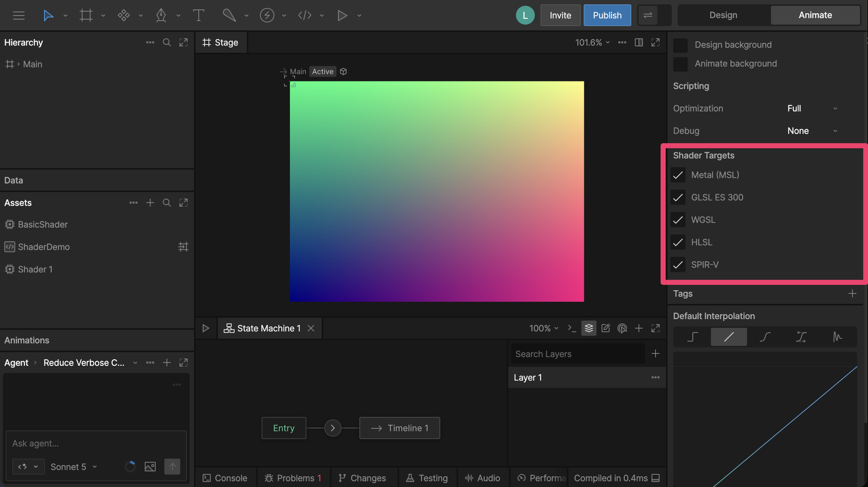868x487 pixels.
Task: Open the Animate background color swatch
Action: [x=680, y=64]
